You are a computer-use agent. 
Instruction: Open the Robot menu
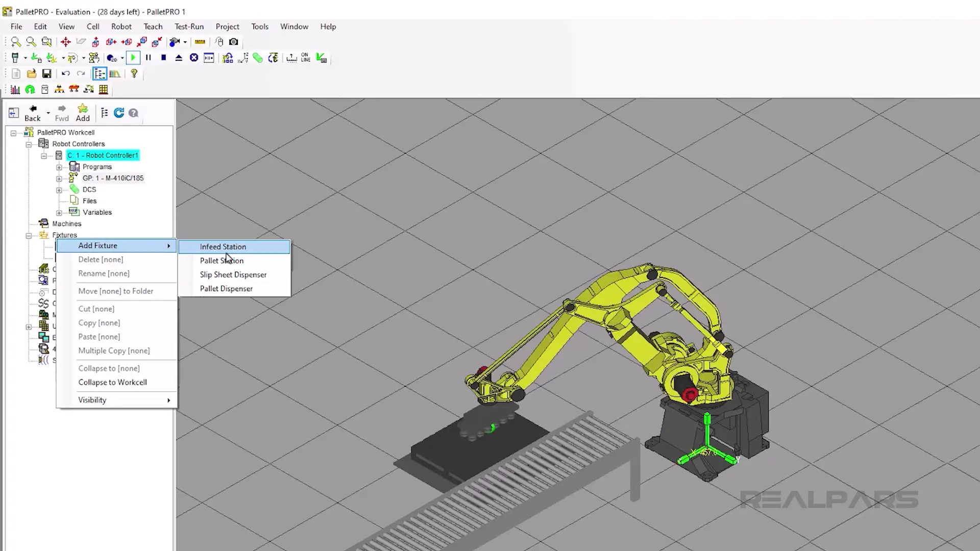point(121,27)
